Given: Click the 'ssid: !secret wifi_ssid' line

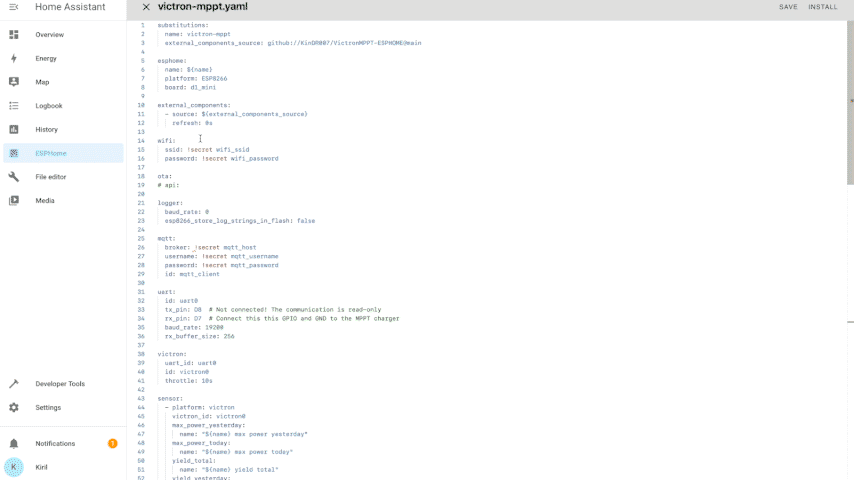Looking at the screenshot, I should [207, 150].
